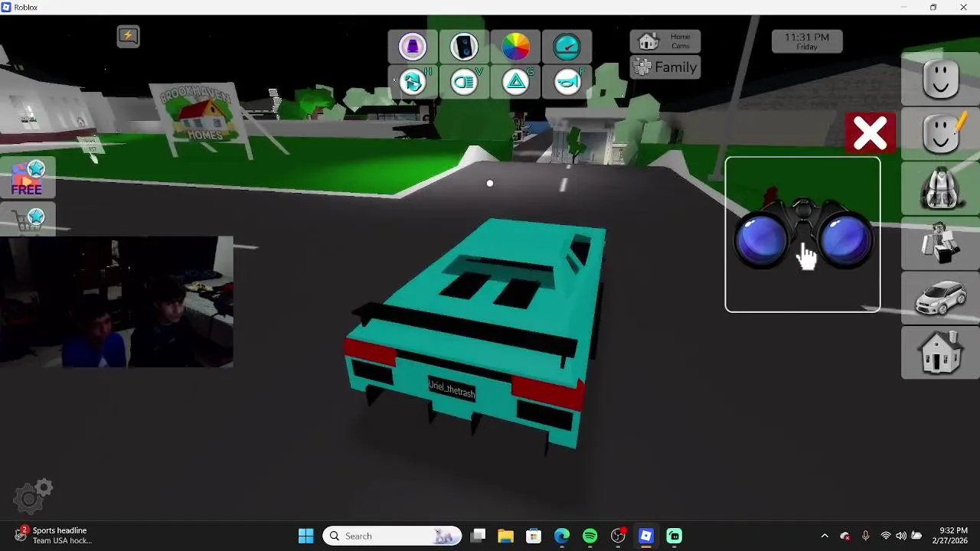The height and width of the screenshot is (551, 980).
Task: Claim the FREE star reward
Action: tap(27, 178)
